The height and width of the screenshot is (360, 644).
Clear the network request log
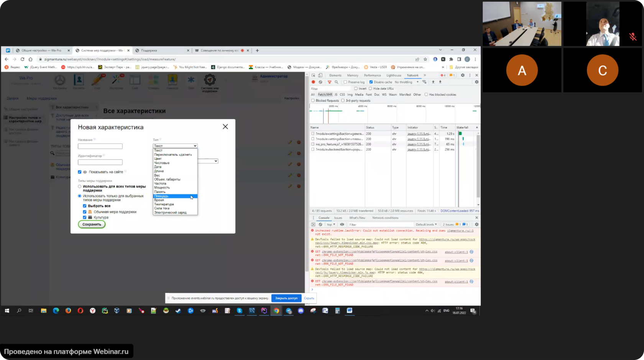pyautogui.click(x=320, y=82)
